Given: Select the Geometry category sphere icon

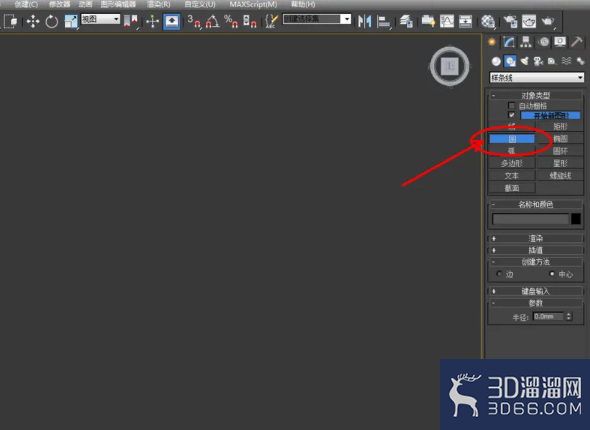Looking at the screenshot, I should pos(496,61).
